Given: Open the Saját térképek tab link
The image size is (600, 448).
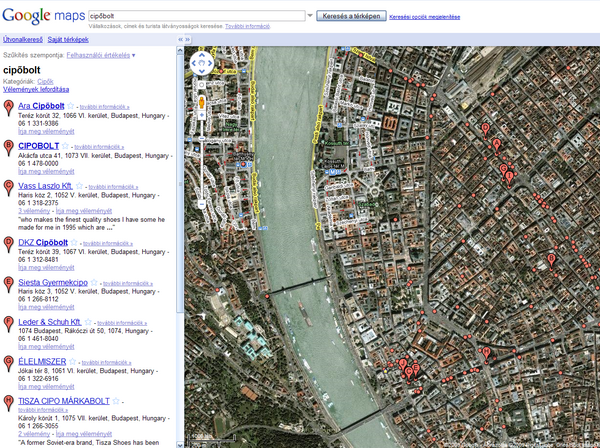Looking at the screenshot, I should [68, 39].
